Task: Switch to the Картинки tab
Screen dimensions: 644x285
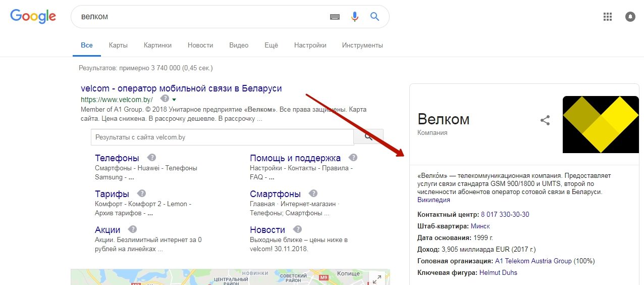Action: (x=157, y=45)
